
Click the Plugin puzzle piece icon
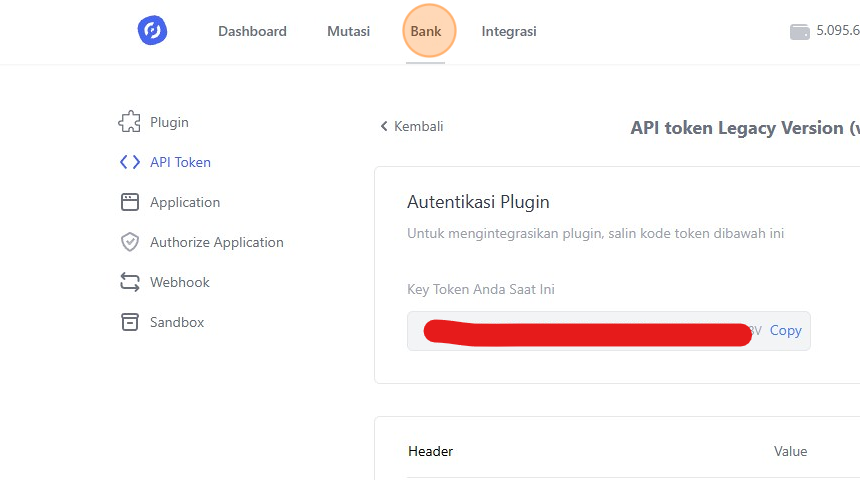click(129, 122)
